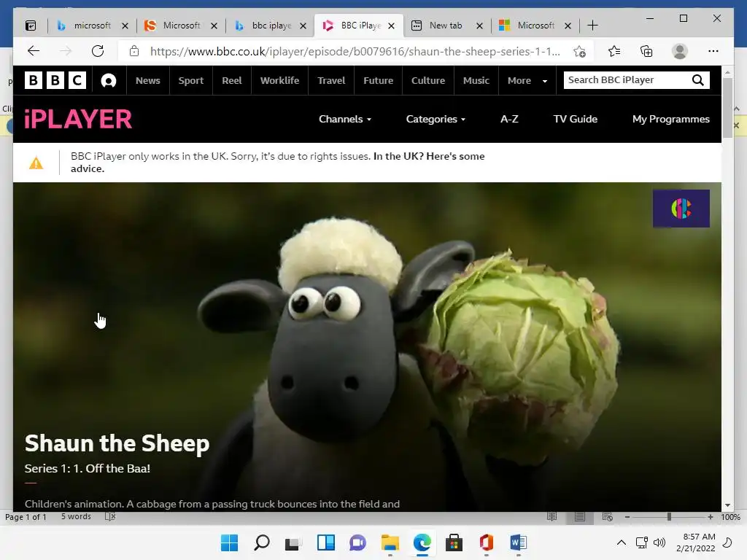This screenshot has width=747, height=560.
Task: Close the BBC iPlayer tab
Action: [391, 26]
